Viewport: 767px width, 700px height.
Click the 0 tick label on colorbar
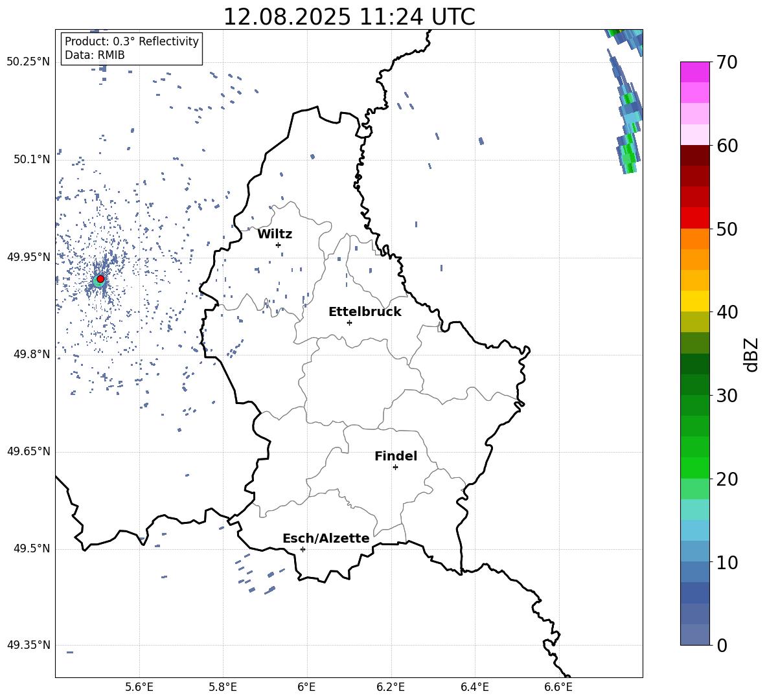click(x=722, y=645)
